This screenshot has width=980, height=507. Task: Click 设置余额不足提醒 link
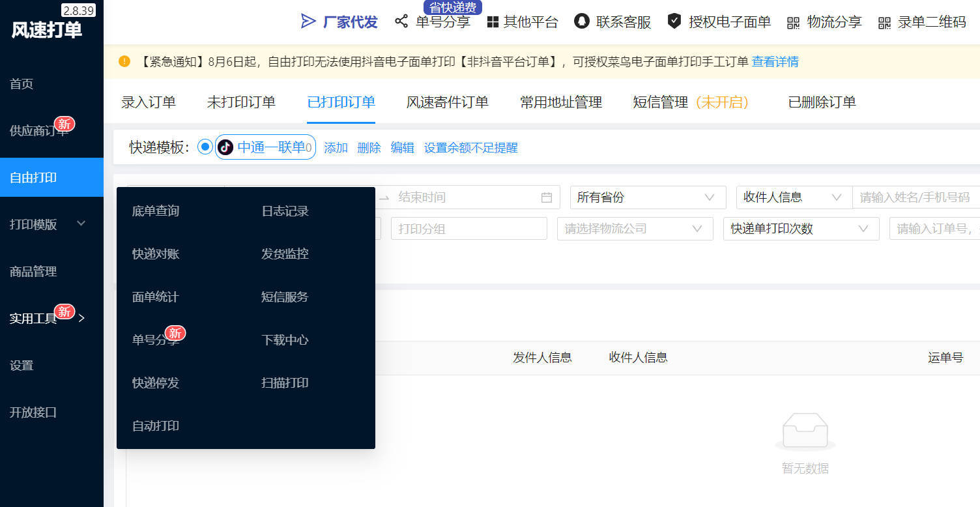pos(470,148)
